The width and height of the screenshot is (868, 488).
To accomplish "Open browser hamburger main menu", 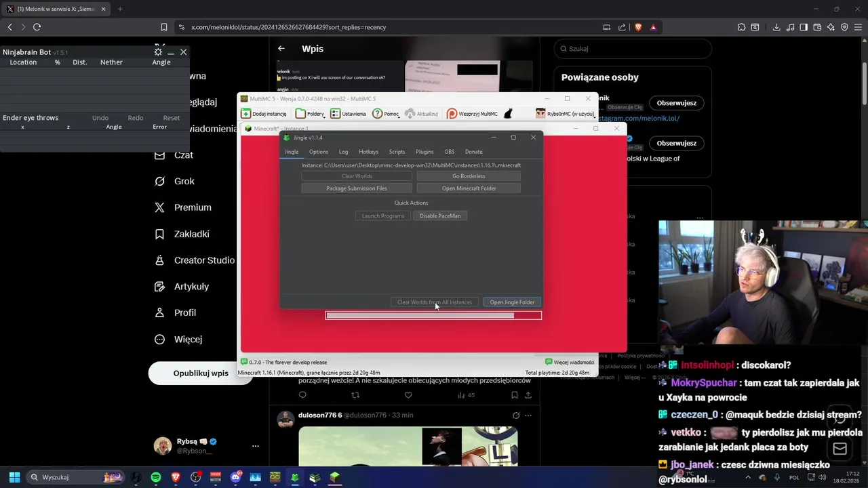I will [x=858, y=27].
